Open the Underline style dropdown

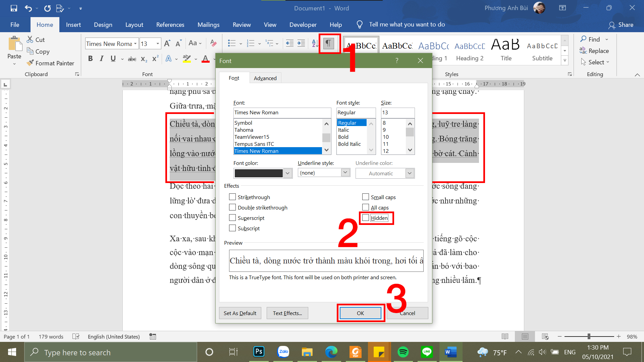pyautogui.click(x=345, y=173)
